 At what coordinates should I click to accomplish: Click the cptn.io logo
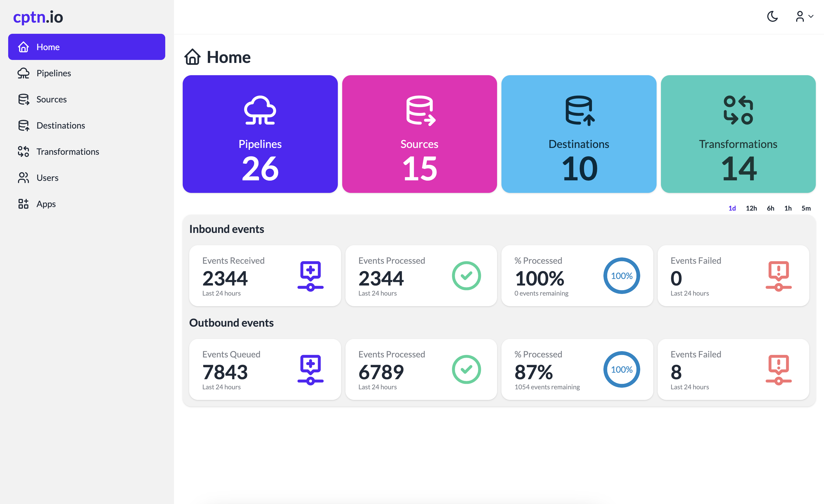point(38,17)
